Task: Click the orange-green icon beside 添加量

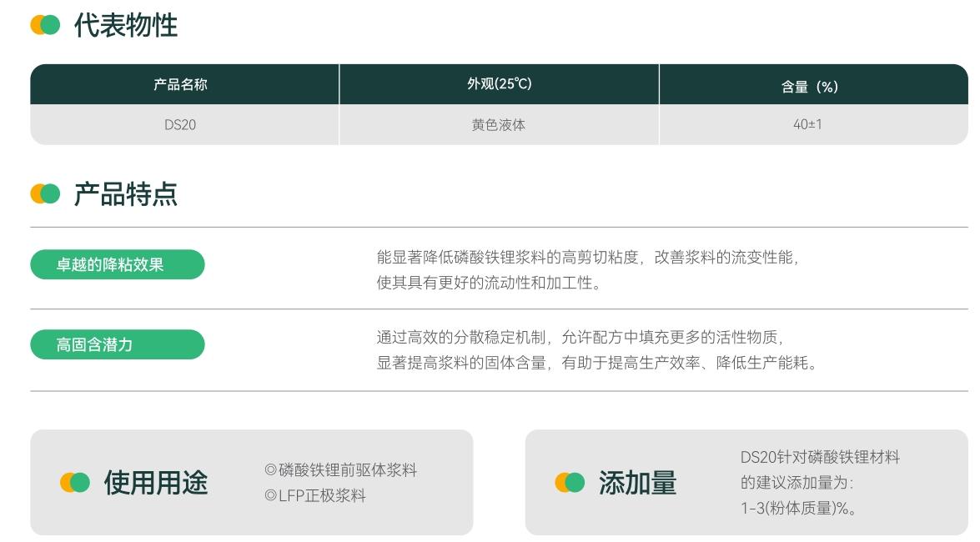Action: tap(570, 482)
